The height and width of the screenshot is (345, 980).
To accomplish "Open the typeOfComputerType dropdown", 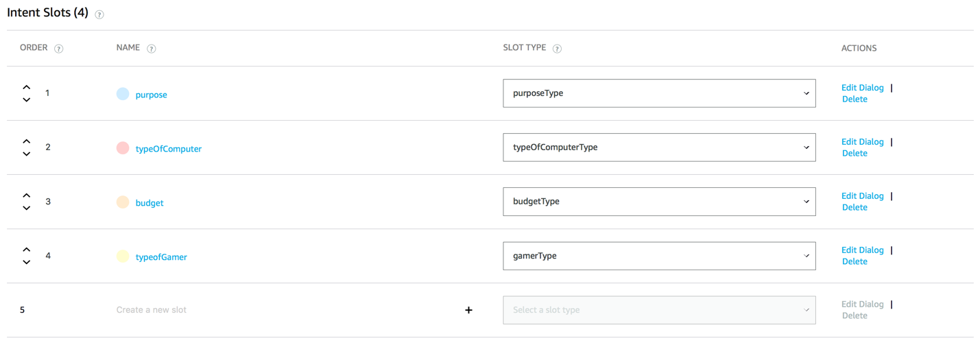I will [x=659, y=147].
